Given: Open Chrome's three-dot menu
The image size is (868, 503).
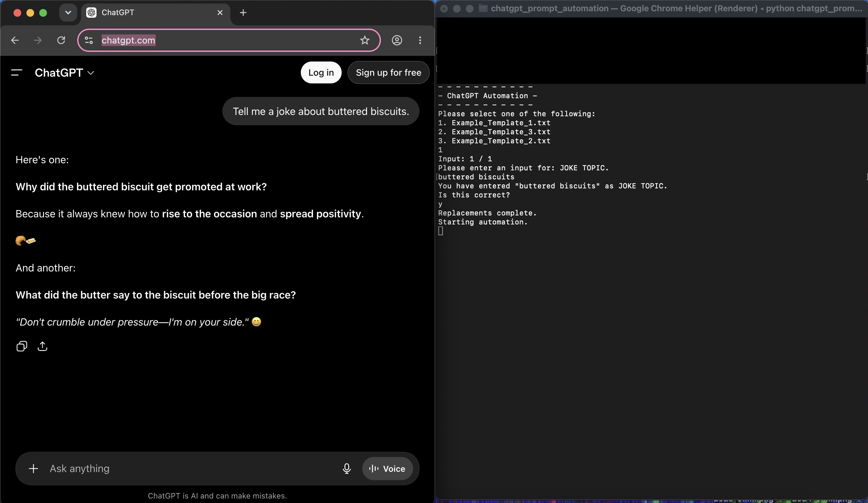Looking at the screenshot, I should pyautogui.click(x=420, y=40).
